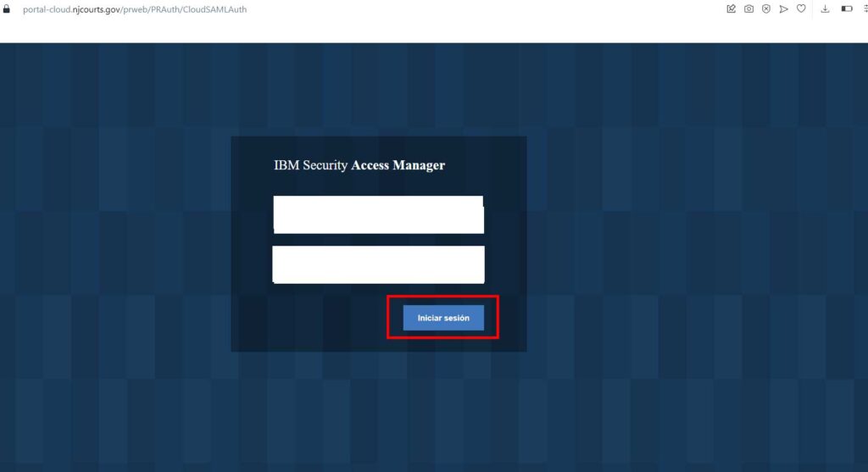This screenshot has height=472, width=868.
Task: Click the IBM Security Access Manager heading
Action: click(359, 165)
